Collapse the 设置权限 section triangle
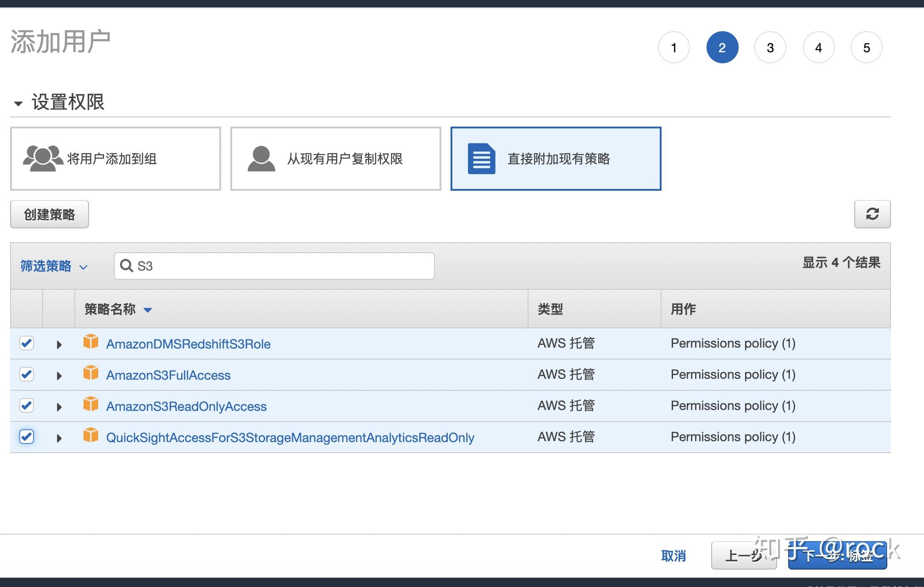This screenshot has width=924, height=587. click(x=18, y=103)
